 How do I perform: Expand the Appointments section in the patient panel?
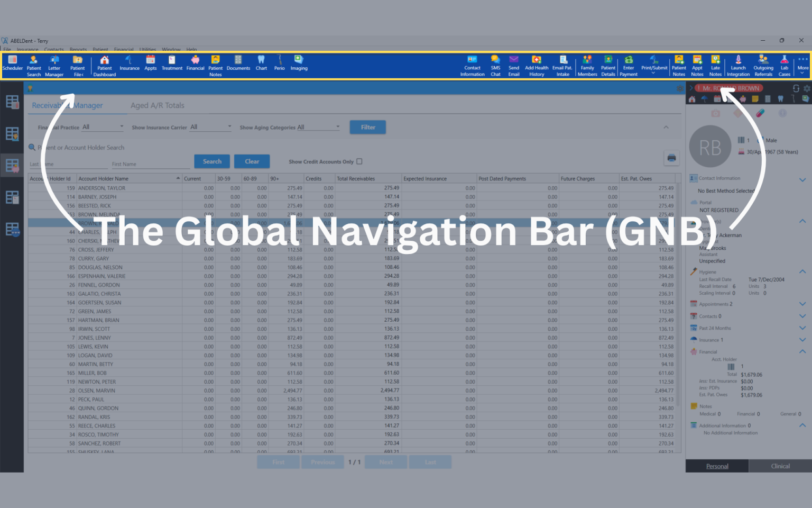[802, 304]
